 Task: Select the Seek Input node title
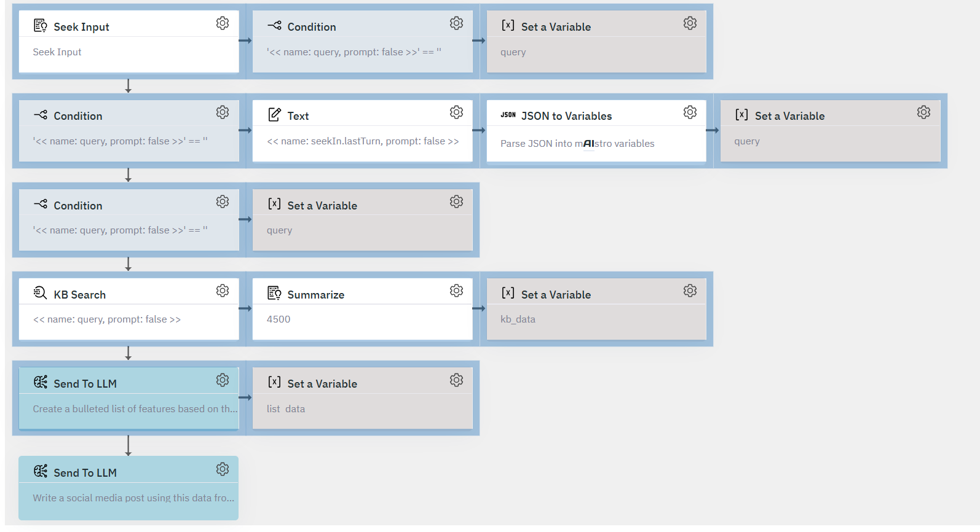pyautogui.click(x=81, y=27)
